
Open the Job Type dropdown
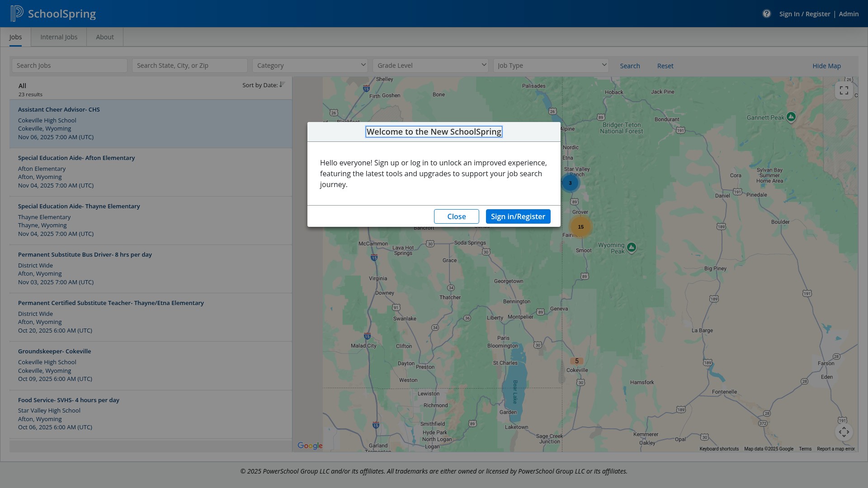[x=551, y=66]
